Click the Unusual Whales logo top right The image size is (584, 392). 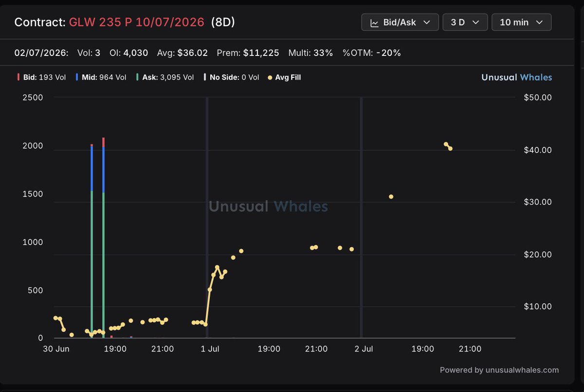click(517, 77)
